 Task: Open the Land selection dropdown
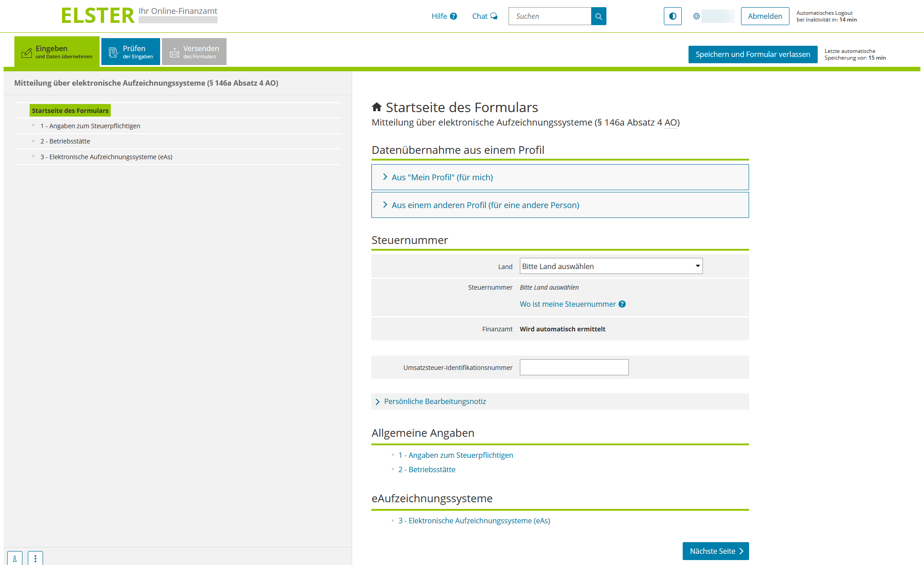[x=611, y=266]
